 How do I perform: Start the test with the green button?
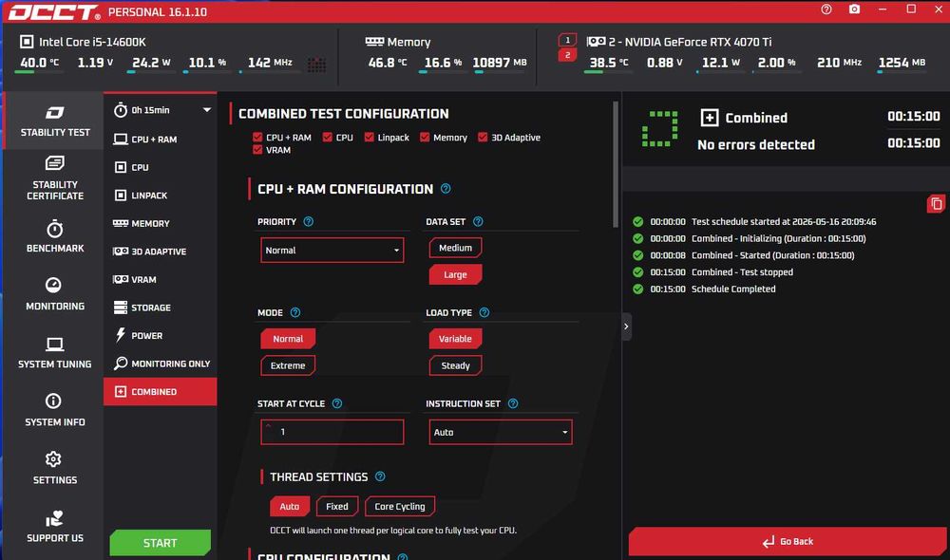pos(160,543)
